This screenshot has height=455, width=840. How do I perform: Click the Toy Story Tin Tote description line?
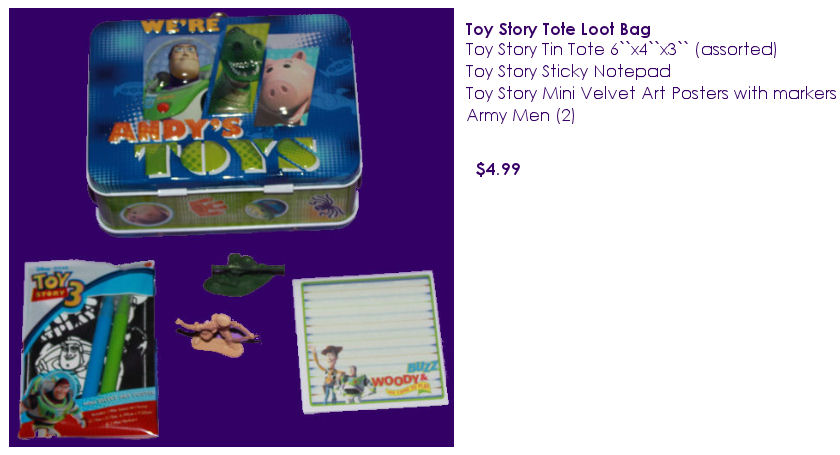[621, 50]
